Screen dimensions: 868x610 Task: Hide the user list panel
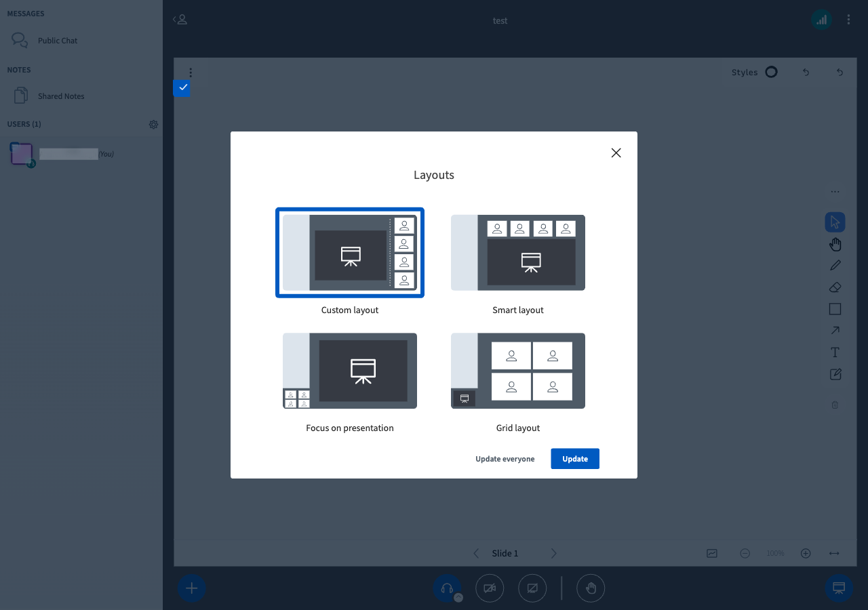pos(180,20)
